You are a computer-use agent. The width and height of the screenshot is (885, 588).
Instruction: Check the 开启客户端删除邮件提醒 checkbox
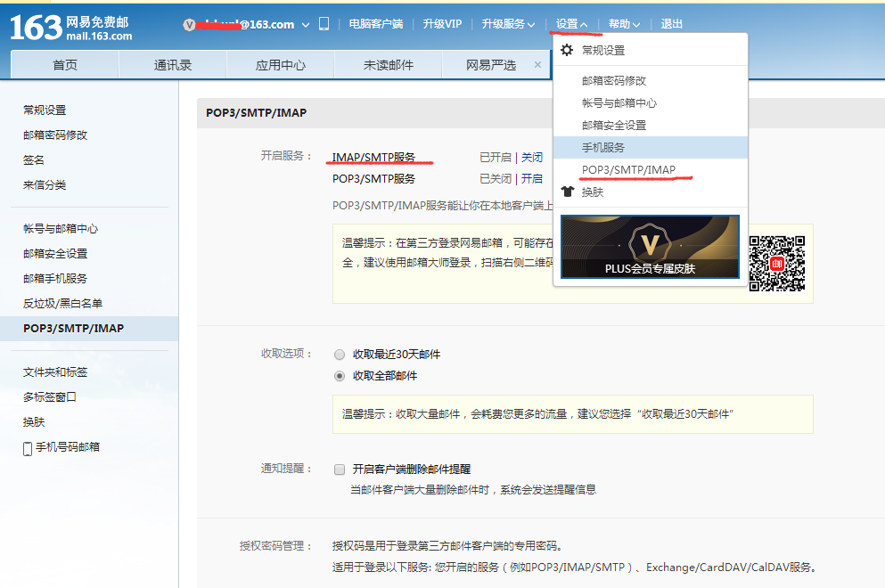point(340,469)
